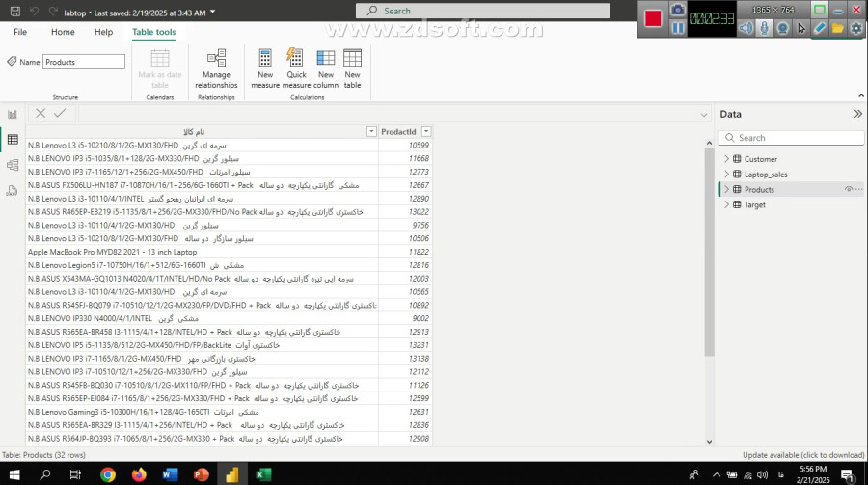Click the vertical scrollbar thumb
The height and width of the screenshot is (485, 868).
click(709, 252)
